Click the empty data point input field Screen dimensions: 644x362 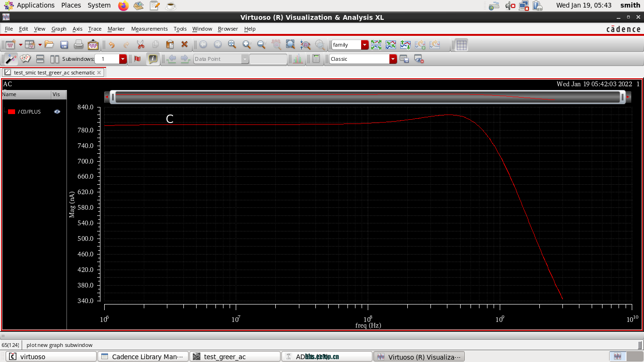pos(268,59)
